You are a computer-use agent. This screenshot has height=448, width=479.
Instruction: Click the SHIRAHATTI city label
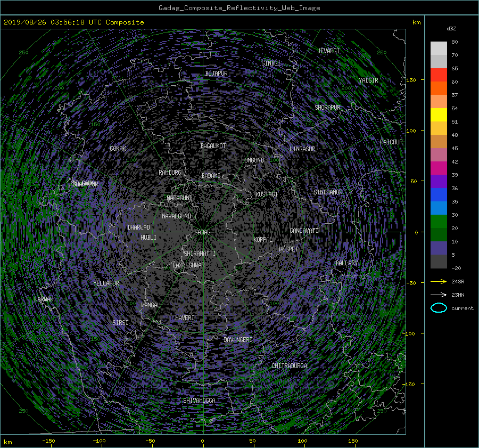200,254
